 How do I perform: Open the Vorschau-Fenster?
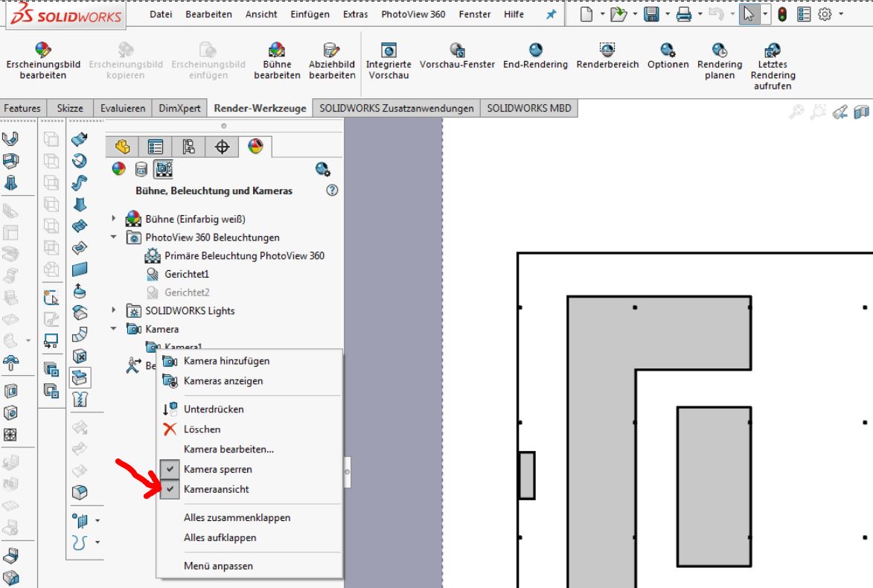(x=457, y=50)
